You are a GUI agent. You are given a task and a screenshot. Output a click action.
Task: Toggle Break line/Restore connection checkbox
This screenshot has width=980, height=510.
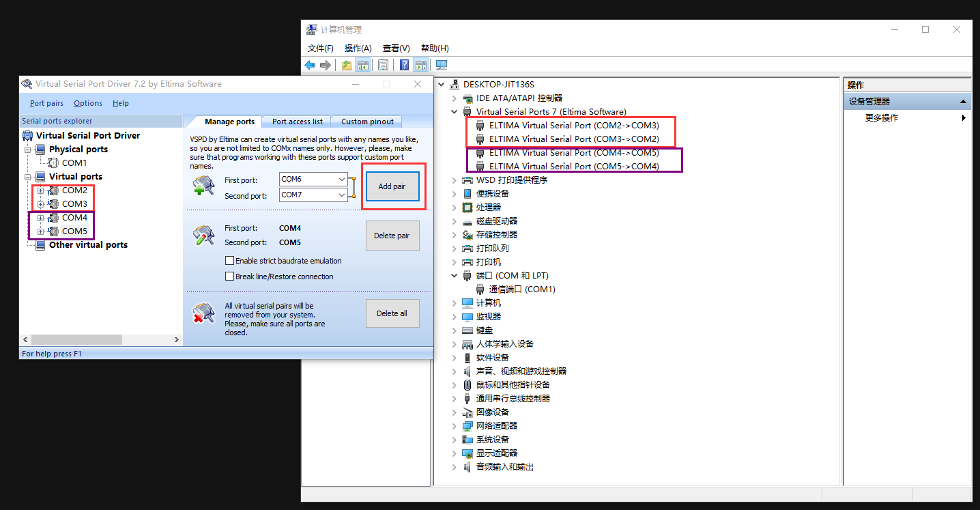pyautogui.click(x=229, y=277)
